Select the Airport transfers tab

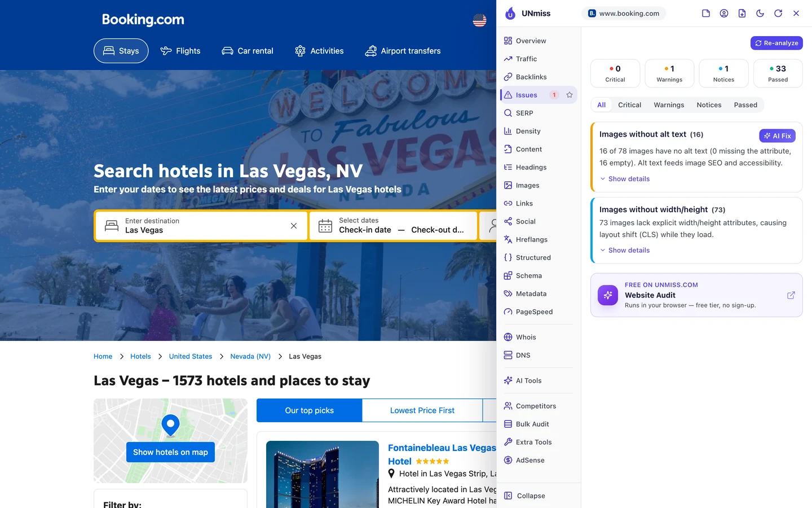tap(403, 51)
